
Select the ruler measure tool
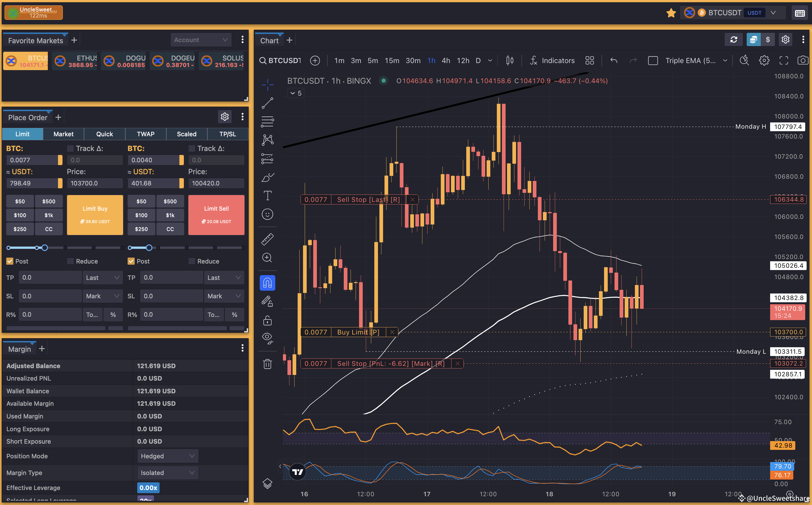pyautogui.click(x=267, y=239)
